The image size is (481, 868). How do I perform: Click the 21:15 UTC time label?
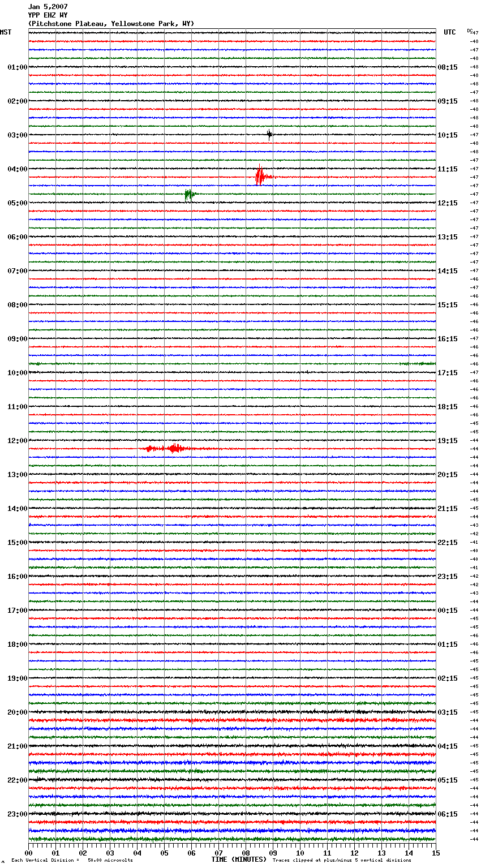click(x=448, y=509)
